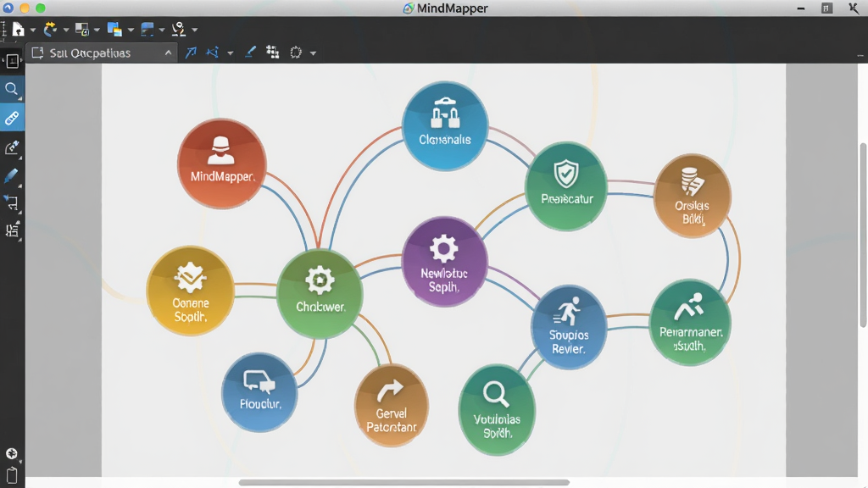Select the blue Clemanalis node
This screenshot has width=868, height=488.
click(x=445, y=125)
